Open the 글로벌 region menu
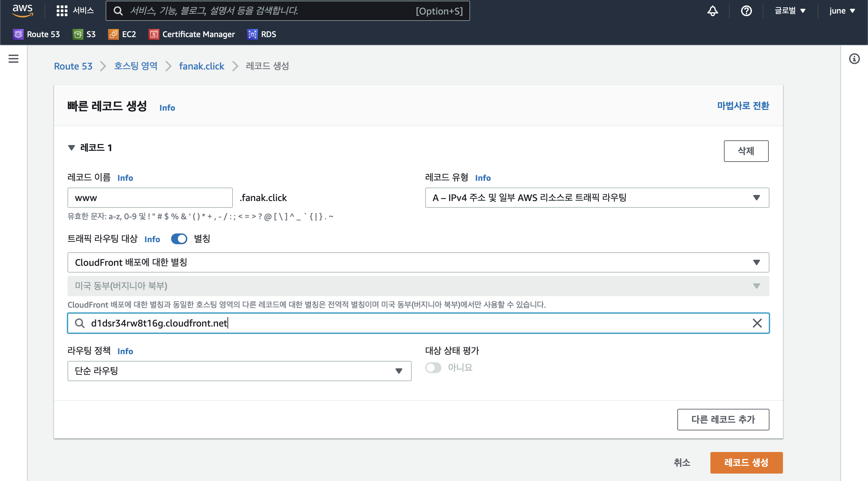 tap(790, 11)
